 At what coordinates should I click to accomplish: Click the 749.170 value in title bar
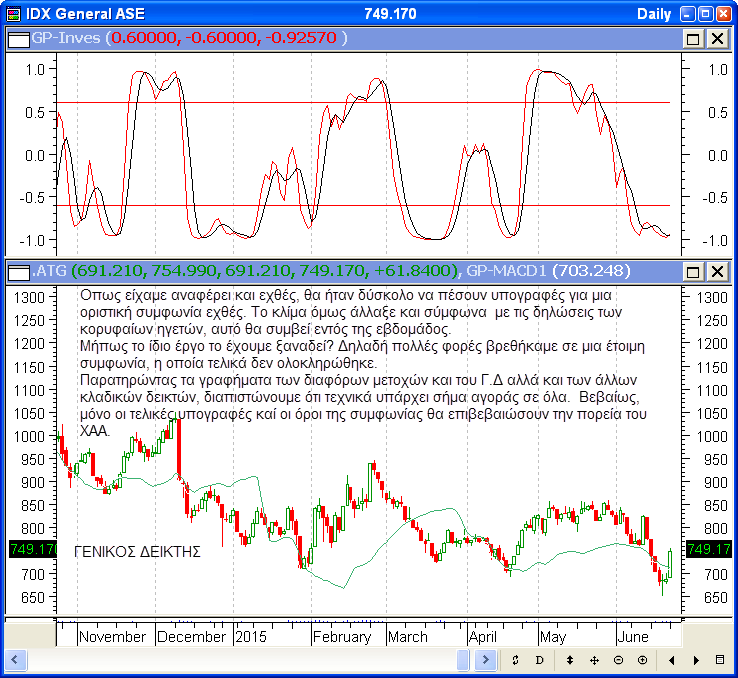(391, 14)
